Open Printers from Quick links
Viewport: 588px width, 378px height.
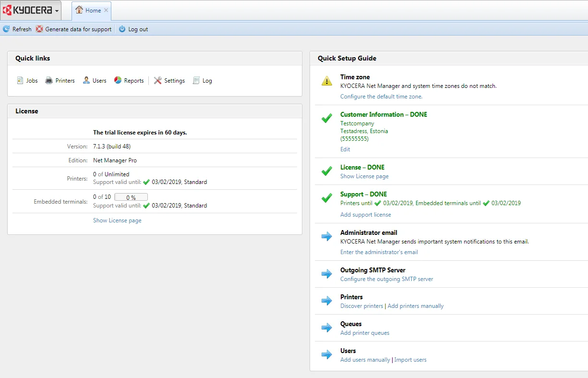[60, 81]
